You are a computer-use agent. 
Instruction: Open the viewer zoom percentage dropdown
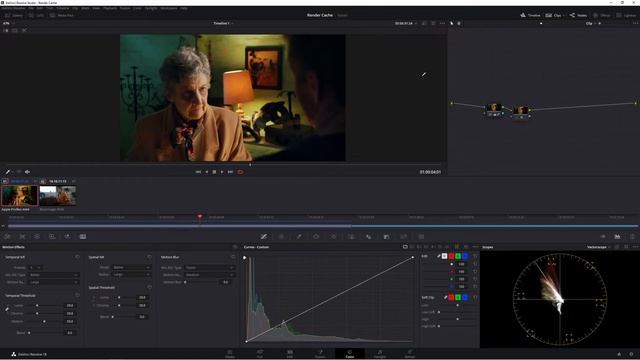click(x=8, y=23)
